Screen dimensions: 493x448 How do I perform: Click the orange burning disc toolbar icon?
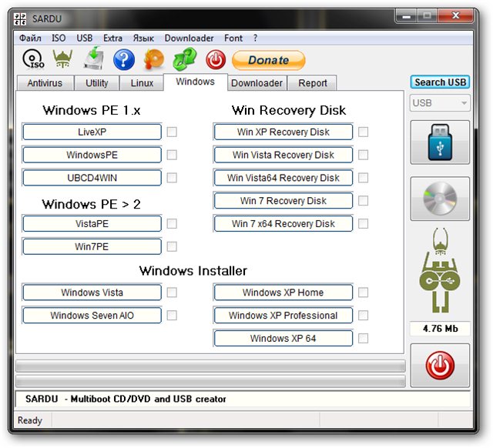(154, 59)
